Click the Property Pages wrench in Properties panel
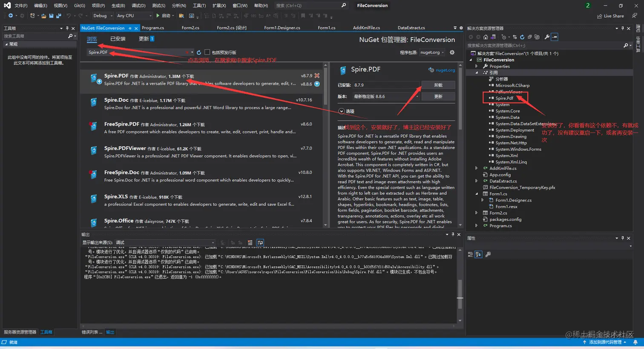The image size is (644, 349). click(488, 254)
